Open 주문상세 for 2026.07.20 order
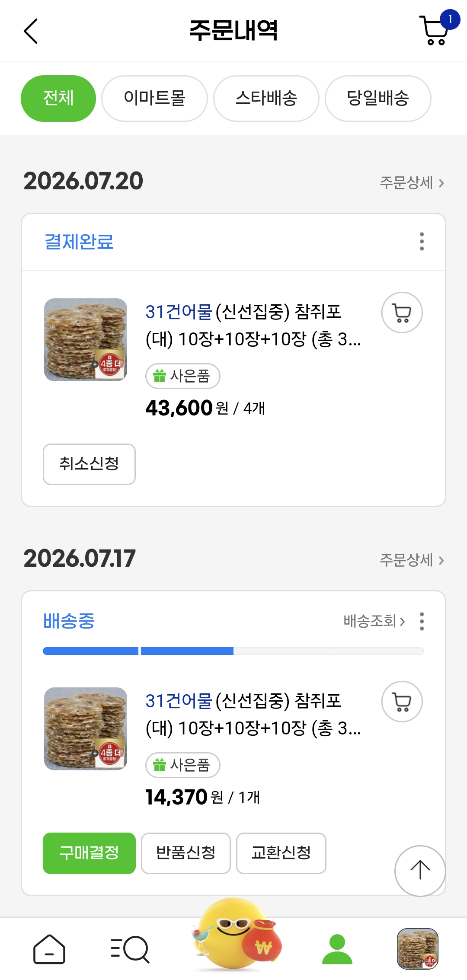The width and height of the screenshot is (467, 980). [412, 183]
